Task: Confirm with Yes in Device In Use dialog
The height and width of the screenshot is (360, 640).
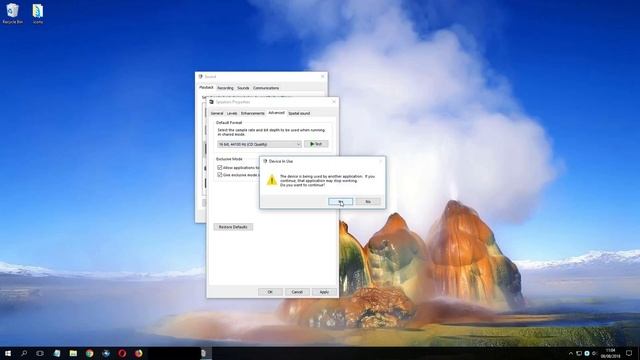Action: 340,202
